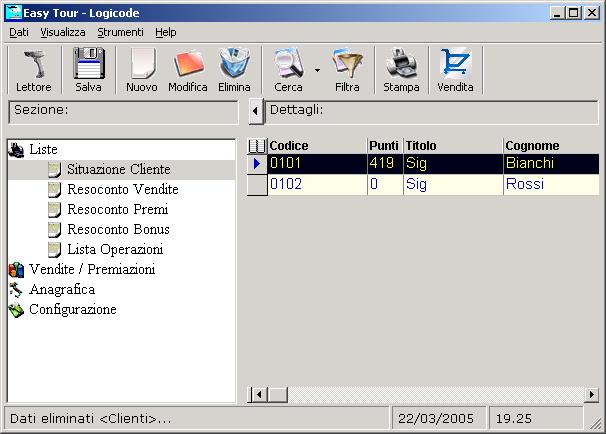Screen dimensions: 606x434
Task: Open the Strumenti menu
Action: (x=120, y=32)
